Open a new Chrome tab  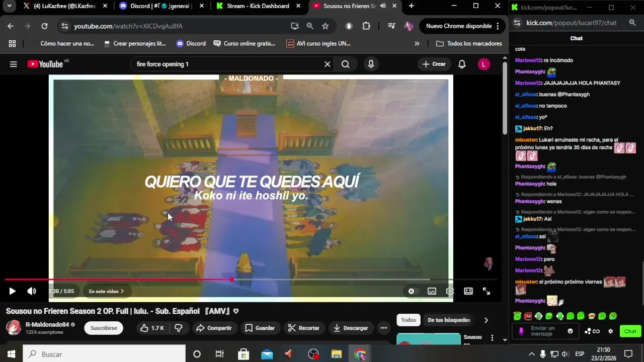[411, 6]
